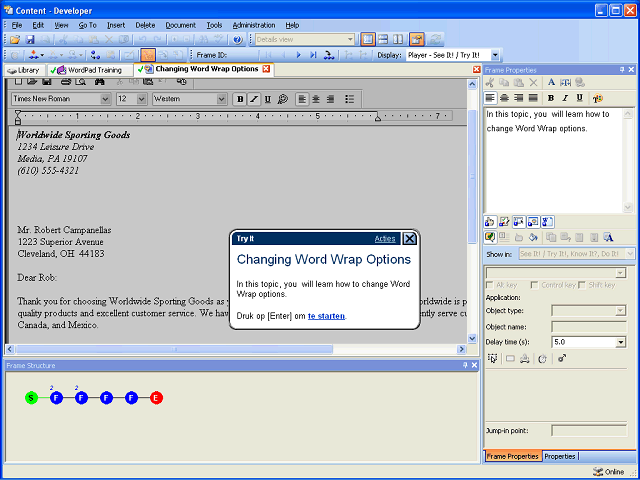Image resolution: width=640 pixels, height=480 pixels.
Task: Click the pencil edit icon below bubble text
Action: (504, 222)
